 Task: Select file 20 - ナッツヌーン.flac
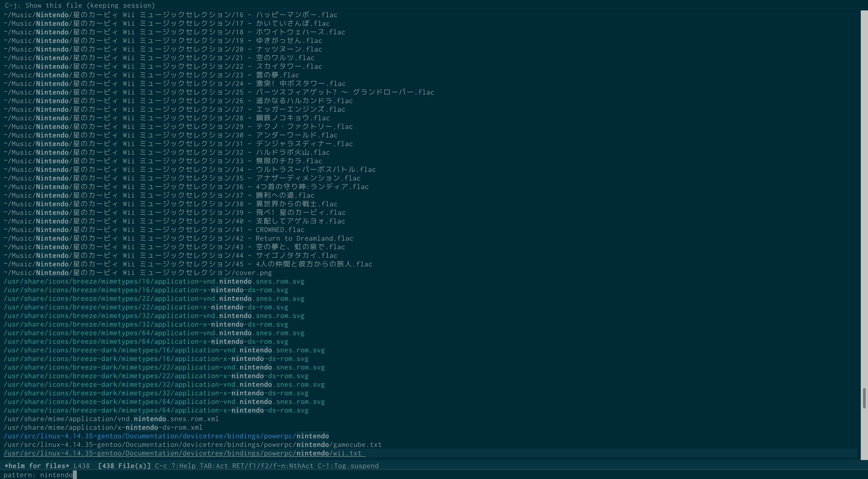[x=163, y=49]
